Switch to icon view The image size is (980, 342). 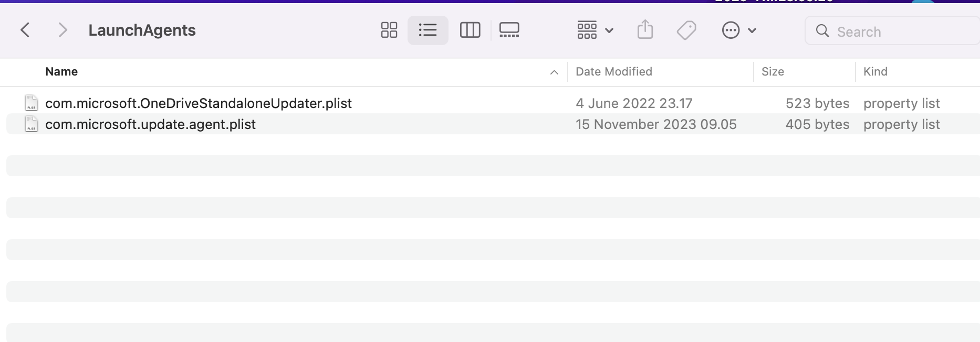pos(389,30)
